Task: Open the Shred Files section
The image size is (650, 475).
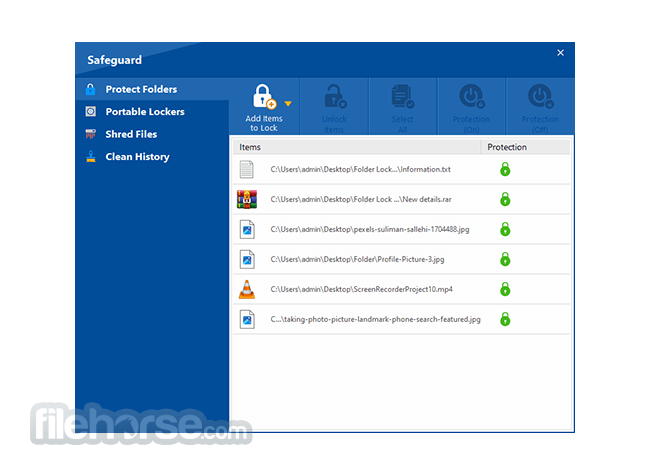Action: [152, 134]
